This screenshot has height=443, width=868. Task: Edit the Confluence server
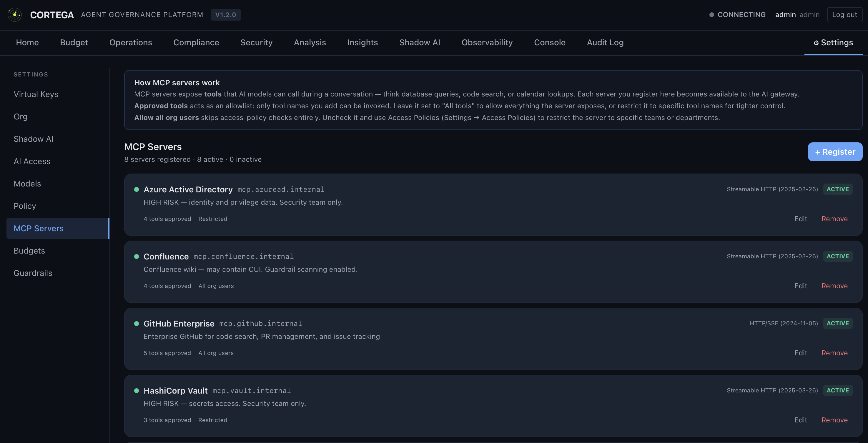(x=801, y=286)
